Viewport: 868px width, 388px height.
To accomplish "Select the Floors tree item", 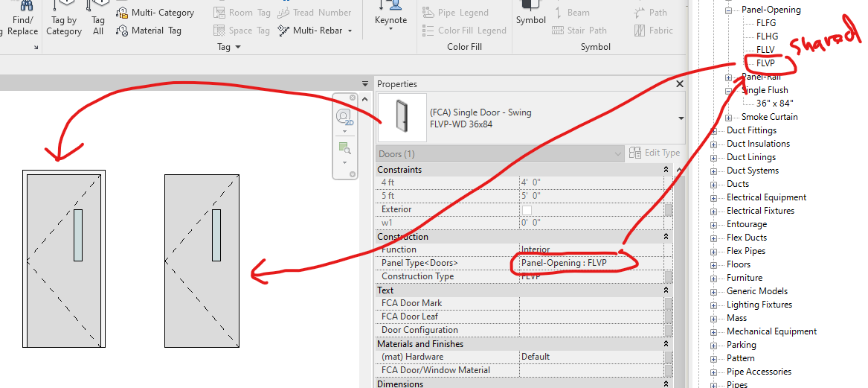I will click(739, 264).
